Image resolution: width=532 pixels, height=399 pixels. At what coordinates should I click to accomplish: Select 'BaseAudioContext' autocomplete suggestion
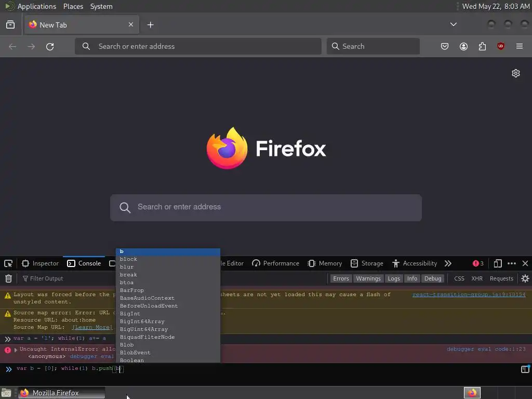[168, 298]
